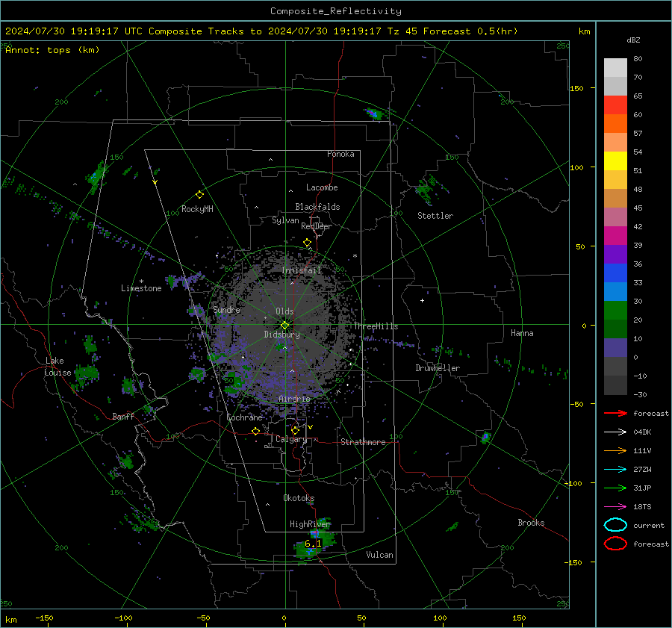This screenshot has height=628, width=672.
Task: Click the Airdrie map label
Action: (294, 399)
